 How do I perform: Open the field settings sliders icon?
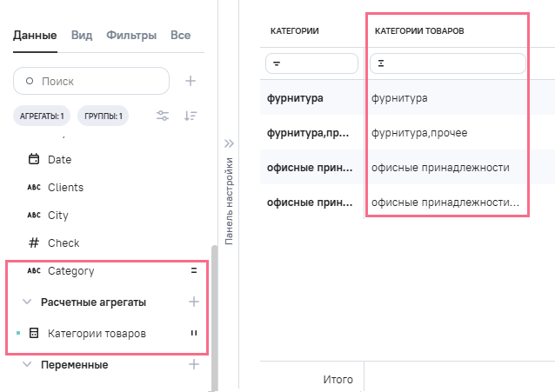point(162,116)
